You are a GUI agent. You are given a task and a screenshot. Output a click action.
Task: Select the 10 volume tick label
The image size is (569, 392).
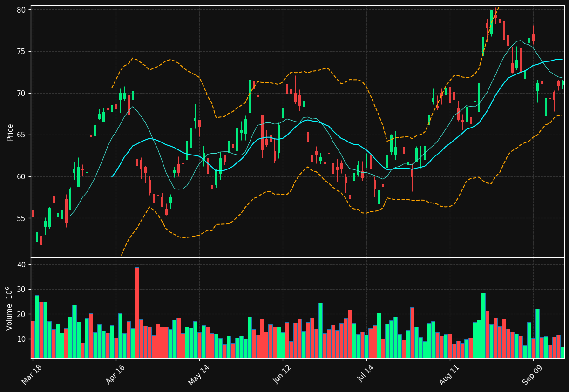[x=22, y=339]
